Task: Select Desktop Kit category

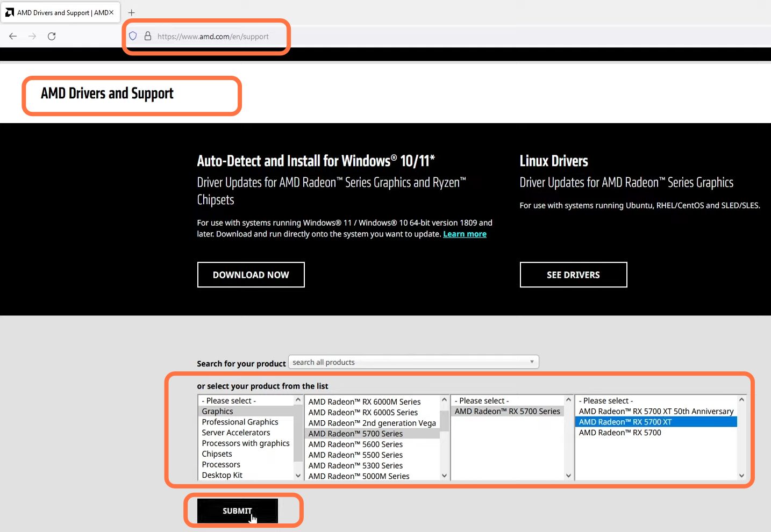Action: tap(246, 475)
